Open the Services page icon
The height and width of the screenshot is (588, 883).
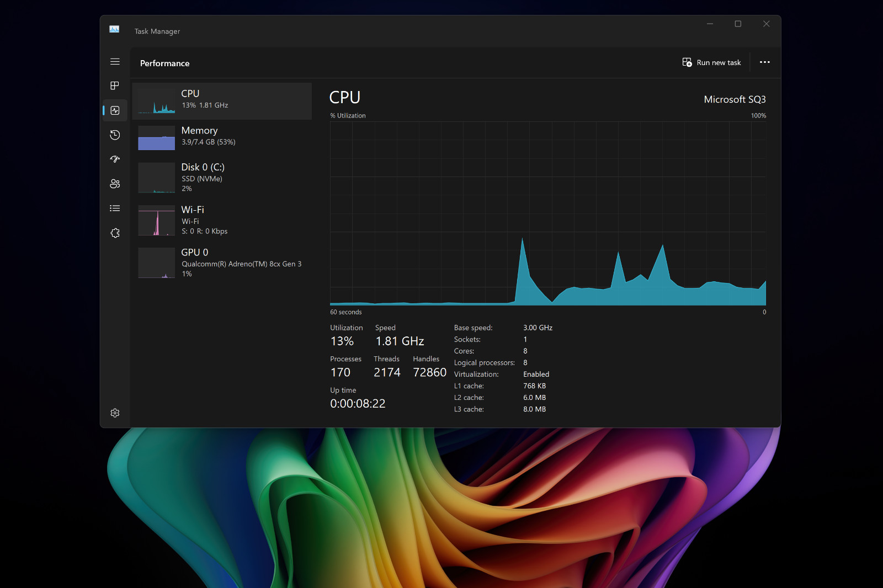pyautogui.click(x=115, y=233)
